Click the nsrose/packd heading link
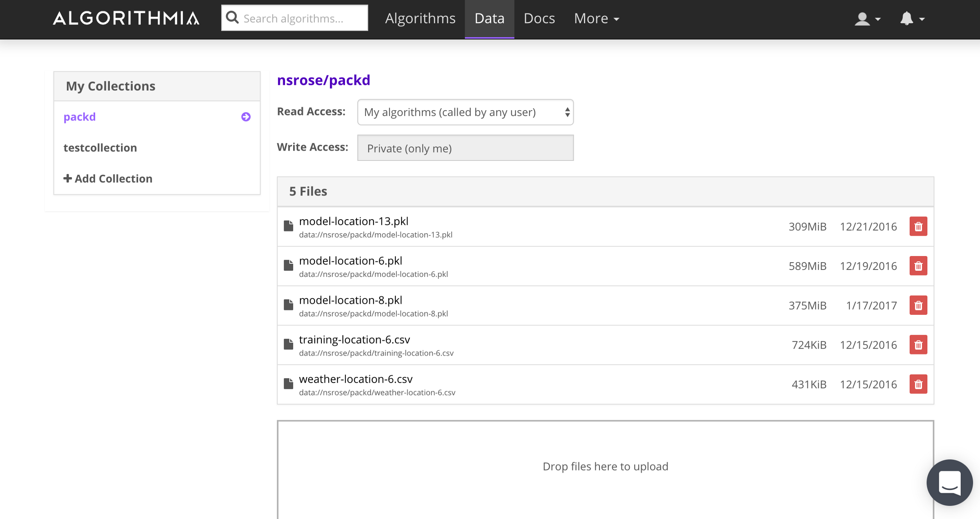The height and width of the screenshot is (519, 980). (x=323, y=80)
